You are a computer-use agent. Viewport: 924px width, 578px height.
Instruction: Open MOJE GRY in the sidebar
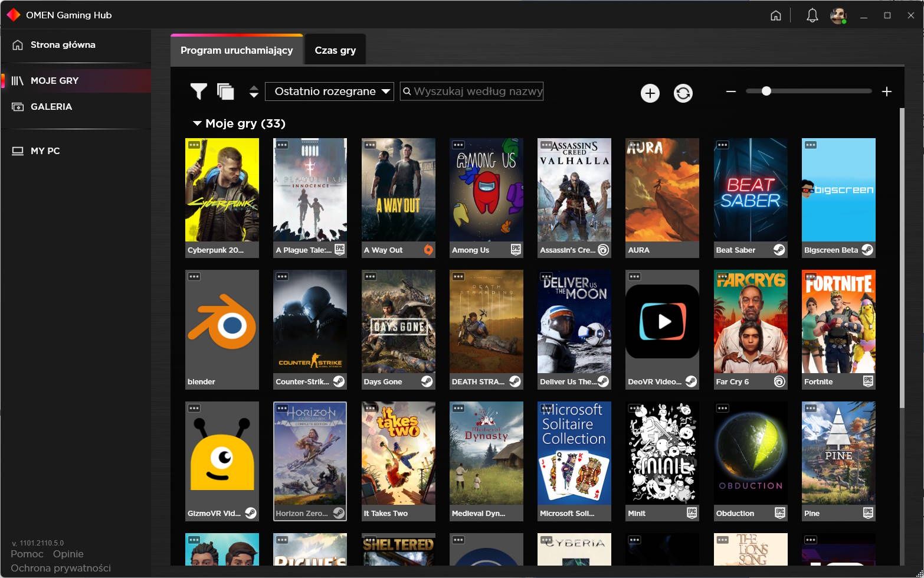tap(76, 80)
